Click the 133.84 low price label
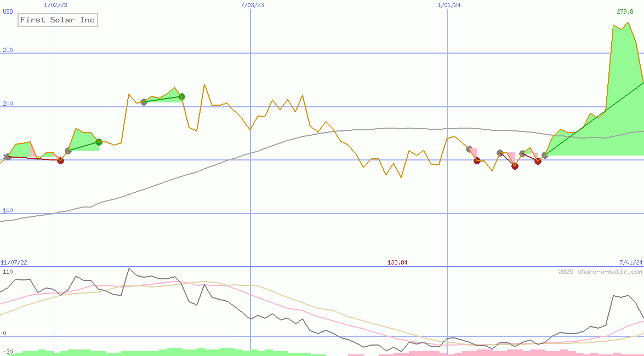The width and height of the screenshot is (644, 356). [397, 263]
